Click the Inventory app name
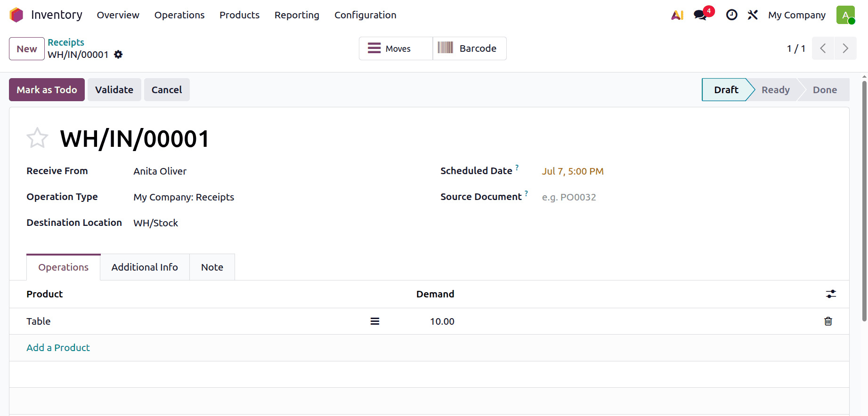The width and height of the screenshot is (868, 416). point(57,15)
